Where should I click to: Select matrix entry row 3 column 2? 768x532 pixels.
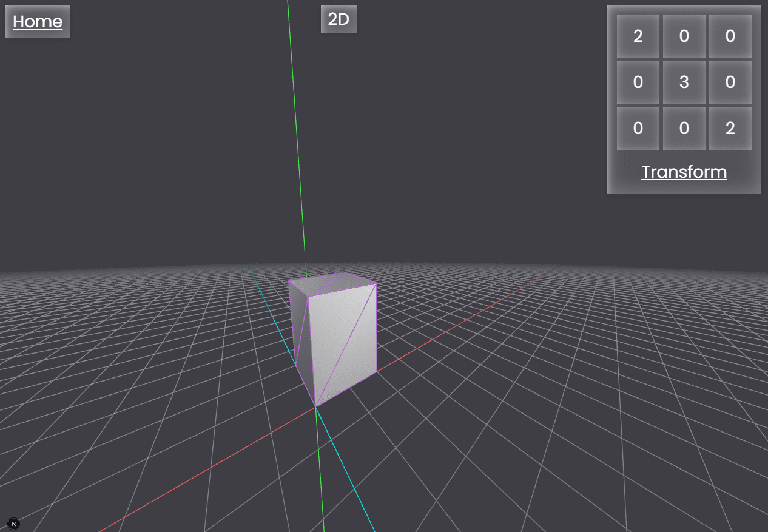click(x=684, y=129)
